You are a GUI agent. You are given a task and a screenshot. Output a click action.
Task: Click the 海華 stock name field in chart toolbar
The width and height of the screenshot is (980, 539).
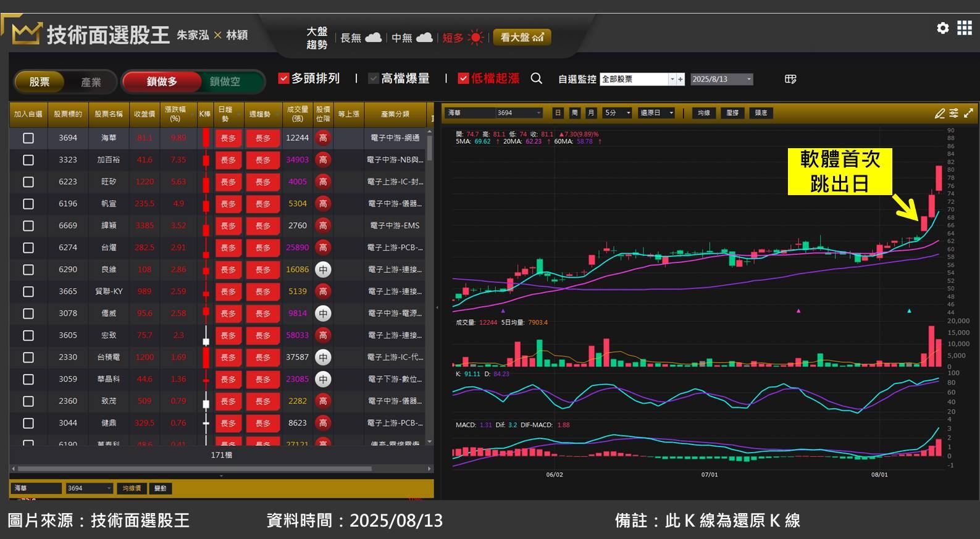pos(469,113)
